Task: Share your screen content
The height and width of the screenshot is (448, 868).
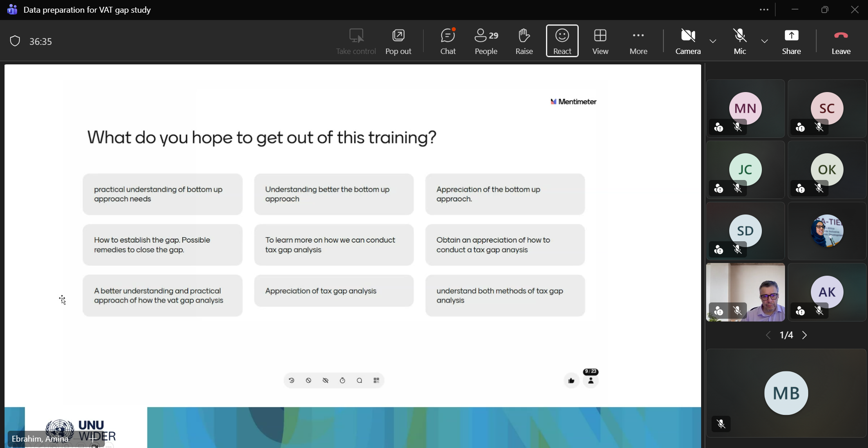Action: (x=791, y=41)
